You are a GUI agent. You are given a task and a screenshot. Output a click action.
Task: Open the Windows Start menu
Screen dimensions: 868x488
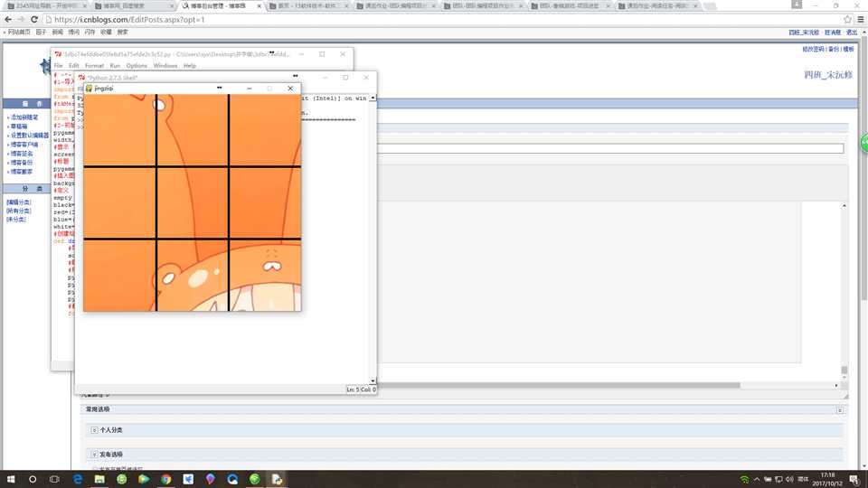click(11, 479)
